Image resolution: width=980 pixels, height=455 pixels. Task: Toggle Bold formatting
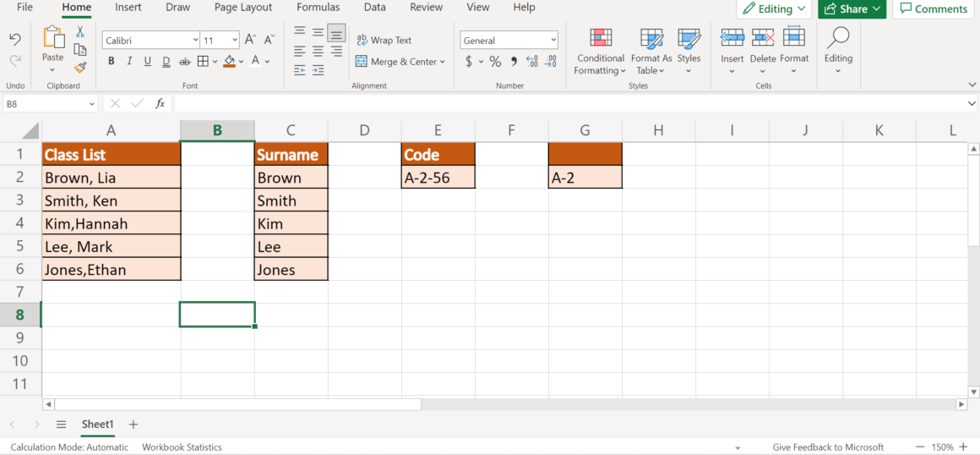[111, 62]
